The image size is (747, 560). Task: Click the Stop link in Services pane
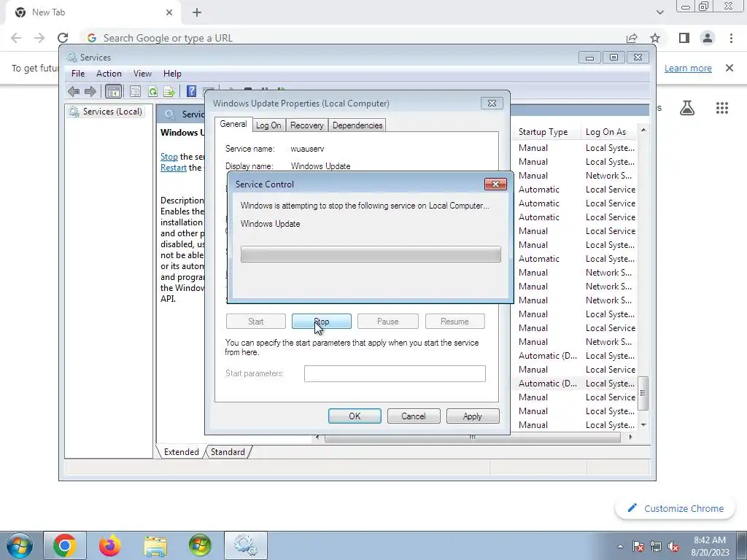[x=169, y=157]
